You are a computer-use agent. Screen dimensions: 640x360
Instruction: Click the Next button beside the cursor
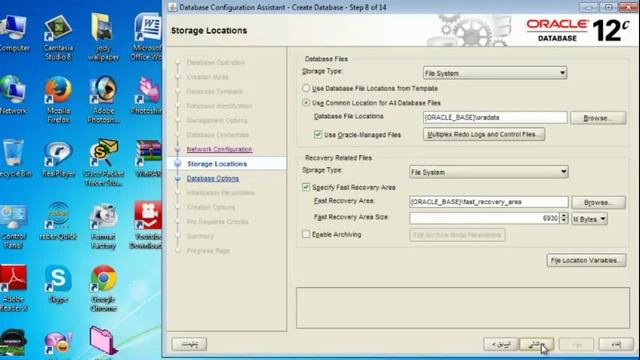536,344
